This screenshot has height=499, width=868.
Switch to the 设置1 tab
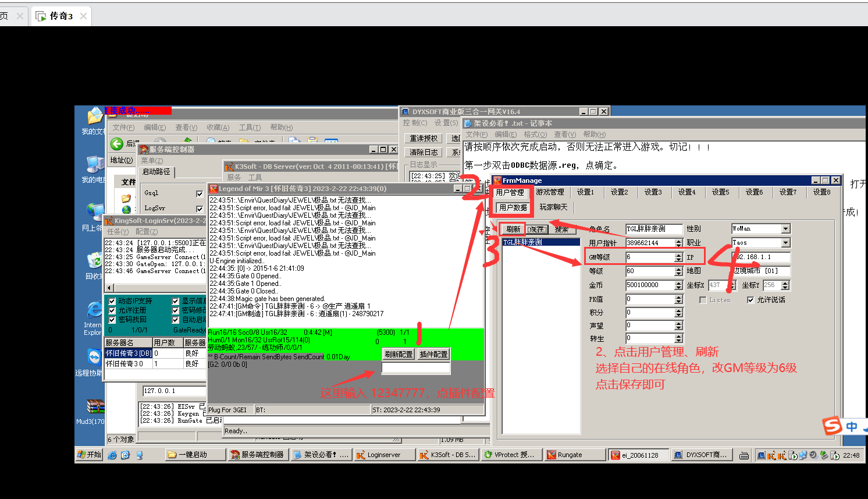coord(585,192)
